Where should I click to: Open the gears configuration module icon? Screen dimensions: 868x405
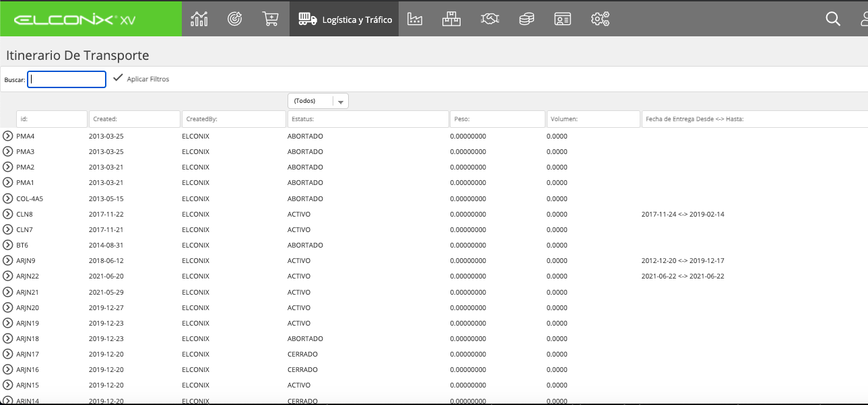[x=600, y=20]
